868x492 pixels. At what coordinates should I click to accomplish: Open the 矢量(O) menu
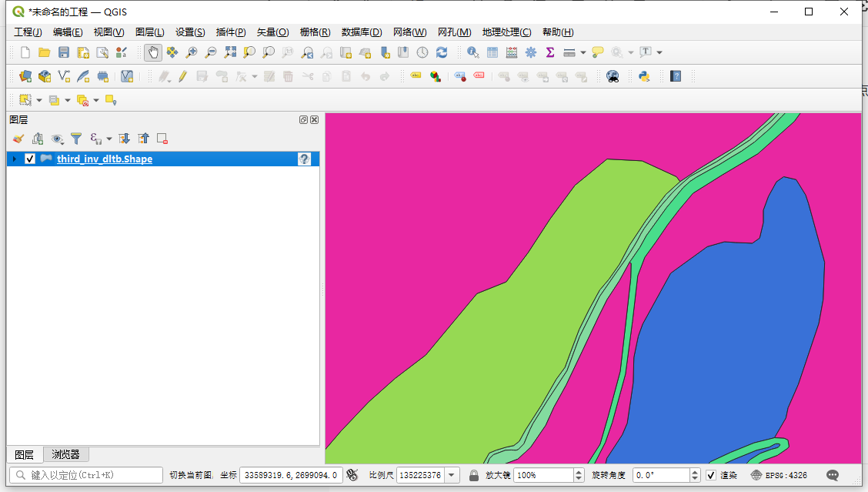(272, 32)
